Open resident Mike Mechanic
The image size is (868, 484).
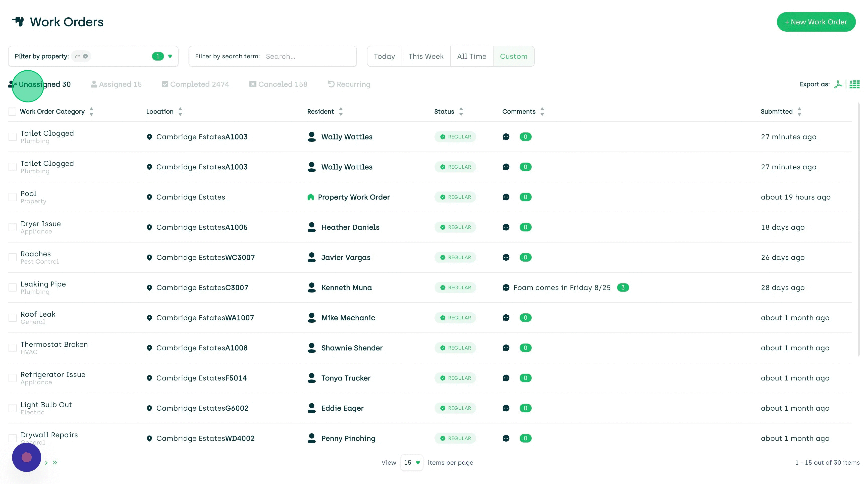click(x=348, y=318)
